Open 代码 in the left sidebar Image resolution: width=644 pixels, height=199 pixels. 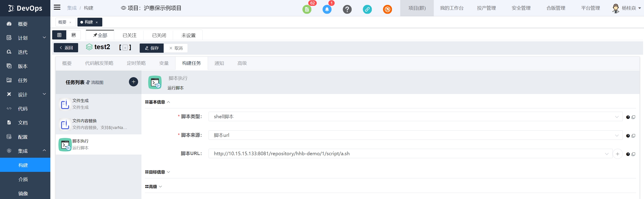point(25,109)
